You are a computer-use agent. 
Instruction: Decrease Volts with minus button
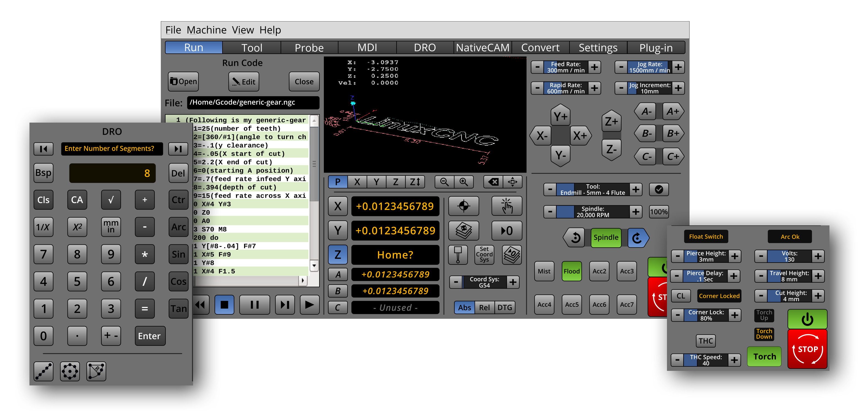point(761,256)
